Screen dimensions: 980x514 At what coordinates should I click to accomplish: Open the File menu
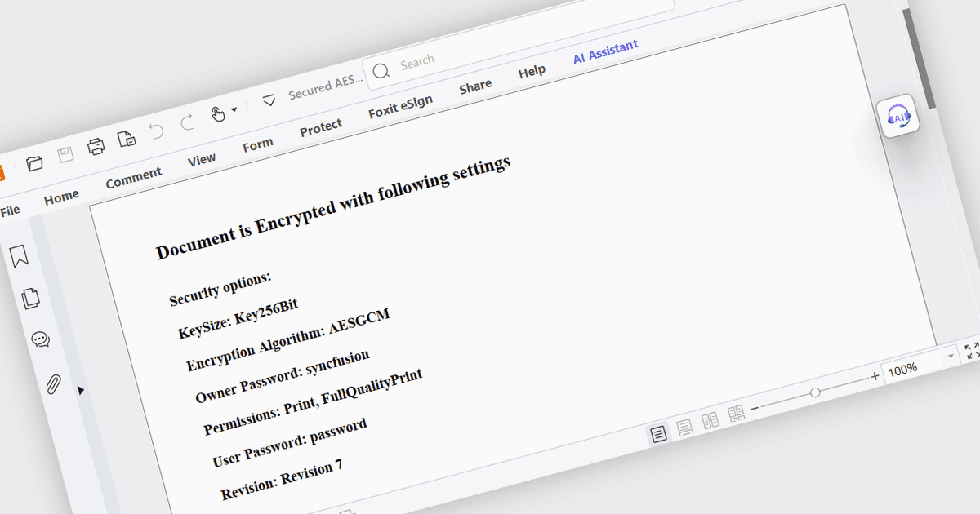pos(10,211)
